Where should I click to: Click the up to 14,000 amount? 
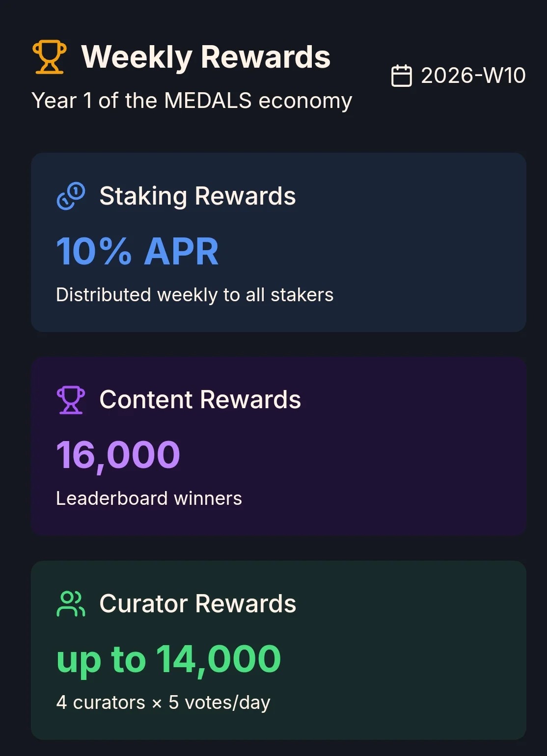pyautogui.click(x=168, y=659)
